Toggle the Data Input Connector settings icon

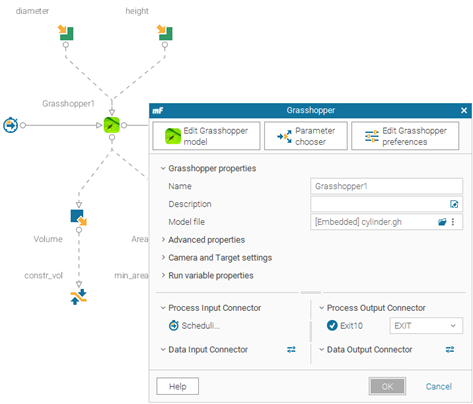(x=291, y=349)
